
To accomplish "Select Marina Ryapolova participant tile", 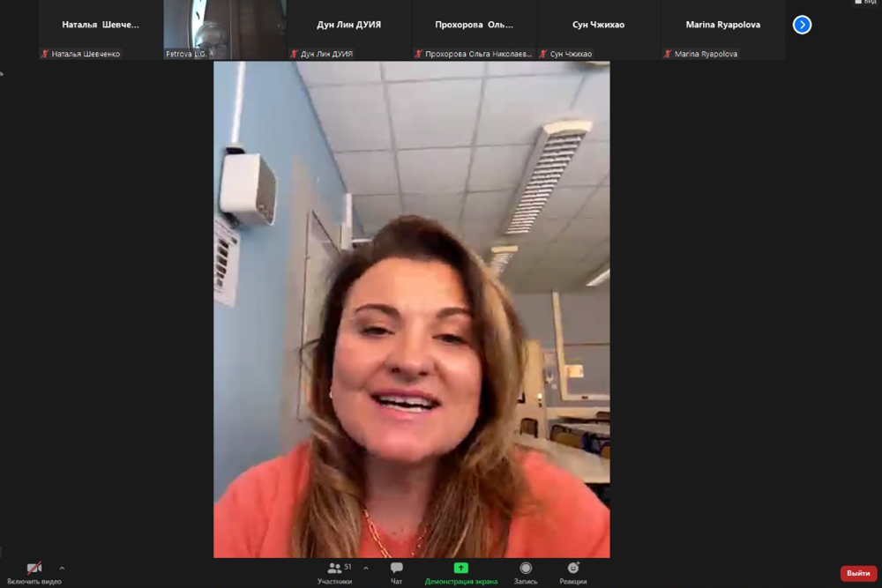I will click(723, 26).
